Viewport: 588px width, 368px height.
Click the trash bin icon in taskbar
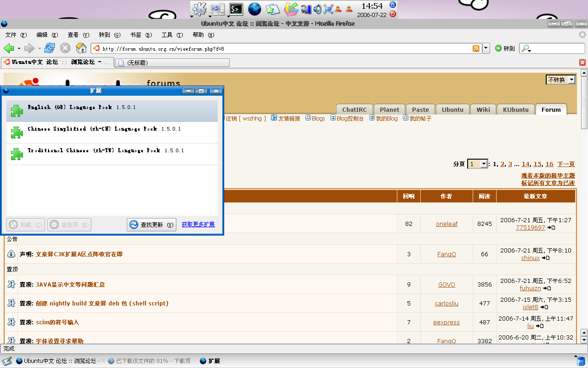(581, 361)
